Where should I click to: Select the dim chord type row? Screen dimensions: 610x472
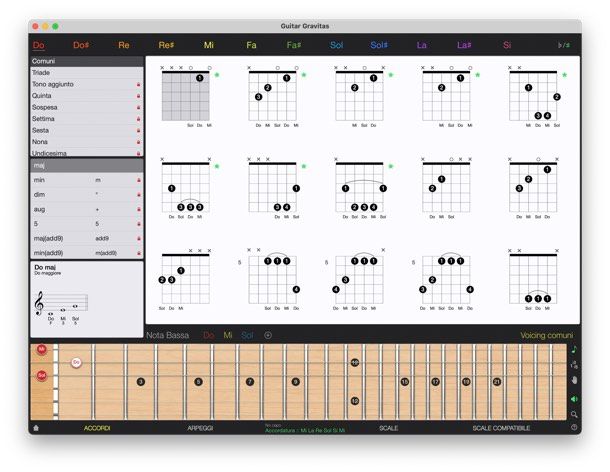[87, 195]
